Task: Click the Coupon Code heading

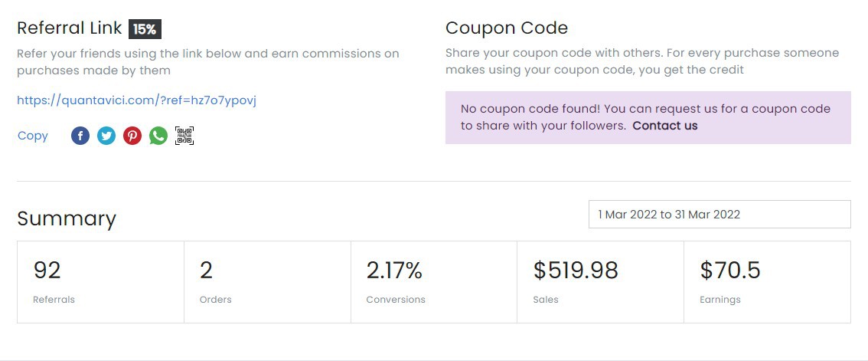Action: tap(507, 28)
